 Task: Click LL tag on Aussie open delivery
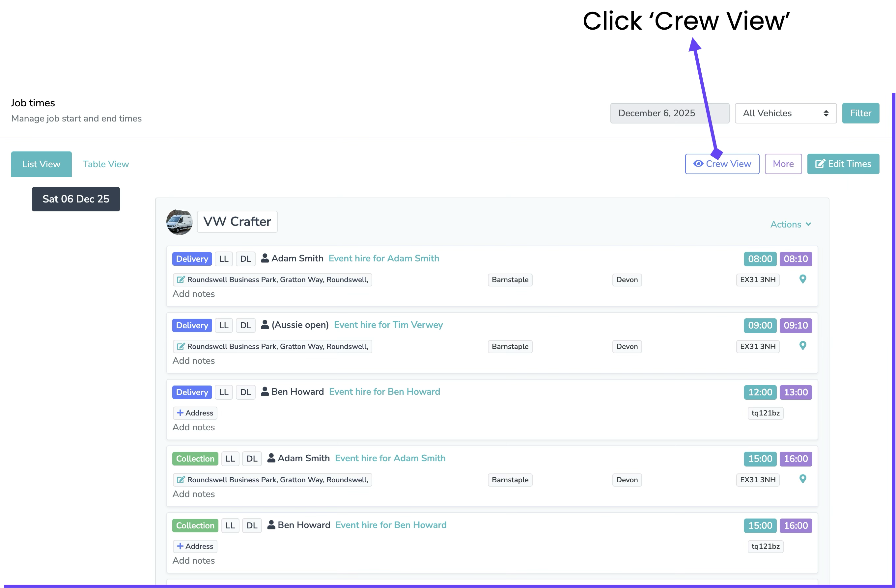point(224,325)
